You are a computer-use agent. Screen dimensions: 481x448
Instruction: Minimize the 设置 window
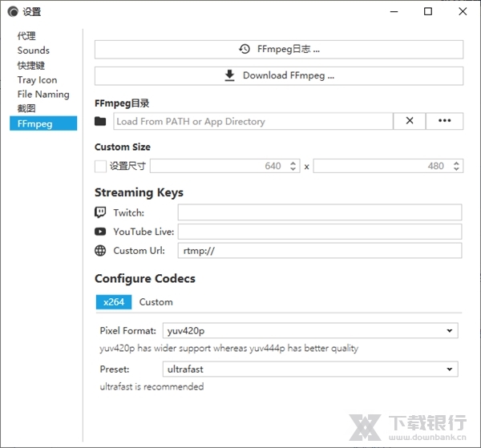(394, 12)
